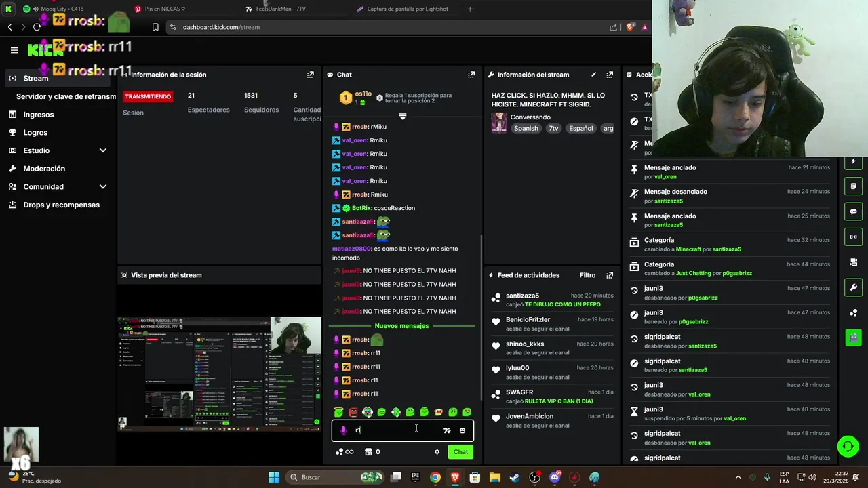Expand the Información de la sesión panel

(x=310, y=75)
